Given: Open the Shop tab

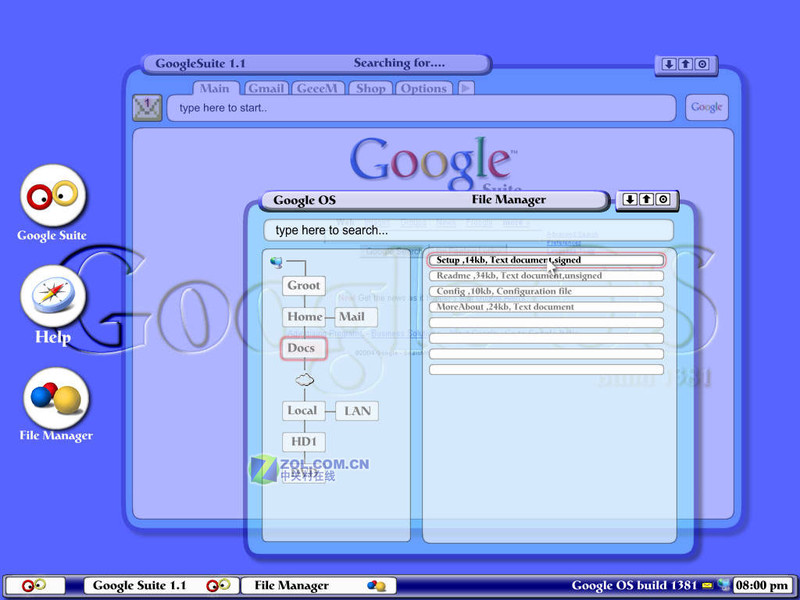Looking at the screenshot, I should (x=370, y=88).
